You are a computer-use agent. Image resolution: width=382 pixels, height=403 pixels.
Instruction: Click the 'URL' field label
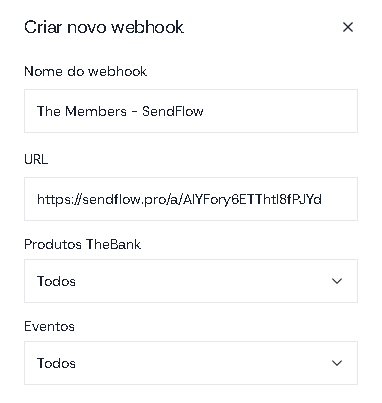pos(36,159)
